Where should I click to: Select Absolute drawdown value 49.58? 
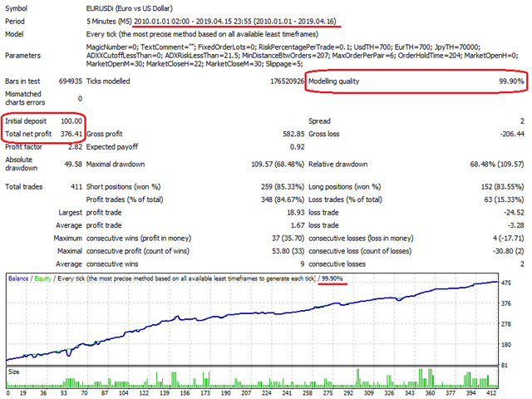click(x=73, y=165)
